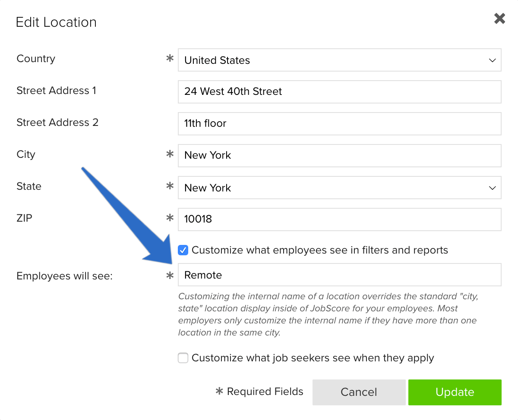The height and width of the screenshot is (420, 518).
Task: Click the Cancel button
Action: coord(359,392)
